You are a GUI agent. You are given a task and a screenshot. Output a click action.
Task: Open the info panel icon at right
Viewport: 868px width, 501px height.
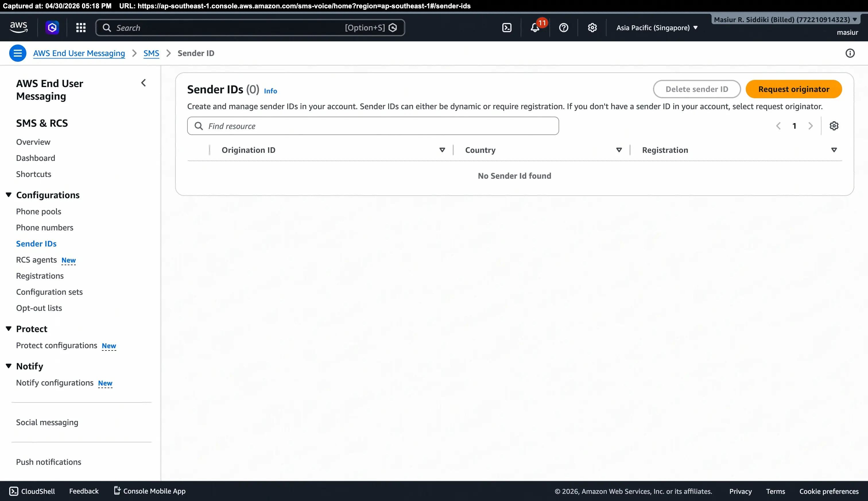click(850, 53)
